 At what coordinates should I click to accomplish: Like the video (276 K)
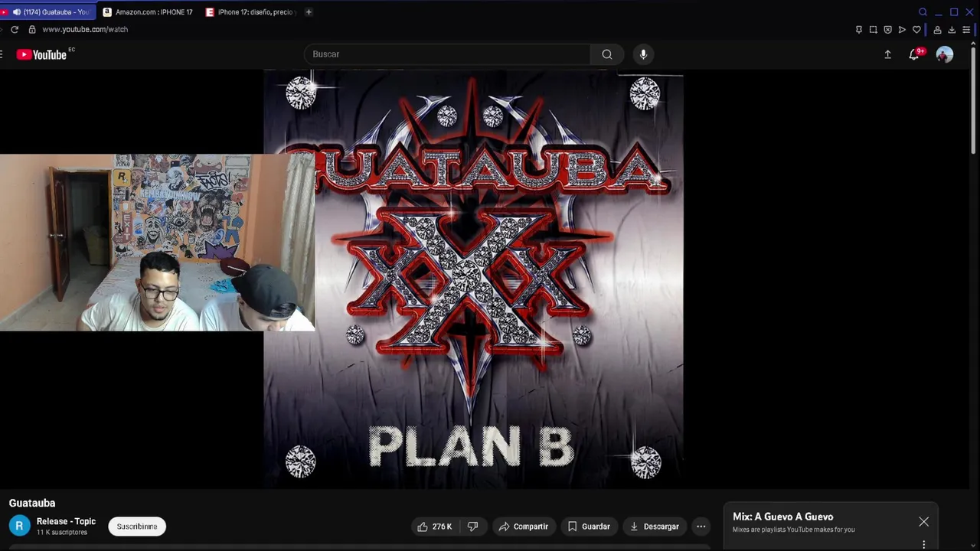tap(434, 527)
